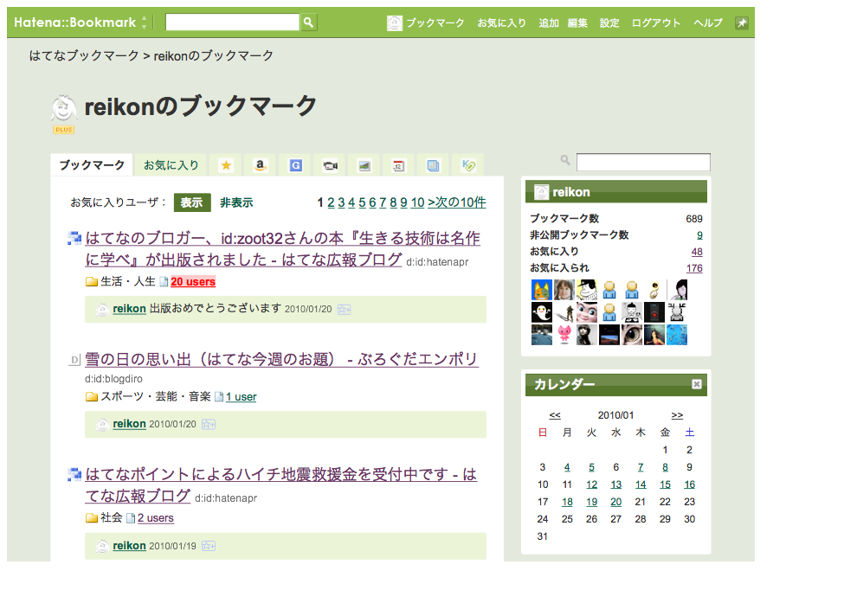Select calendar date 4

pyautogui.click(x=567, y=467)
